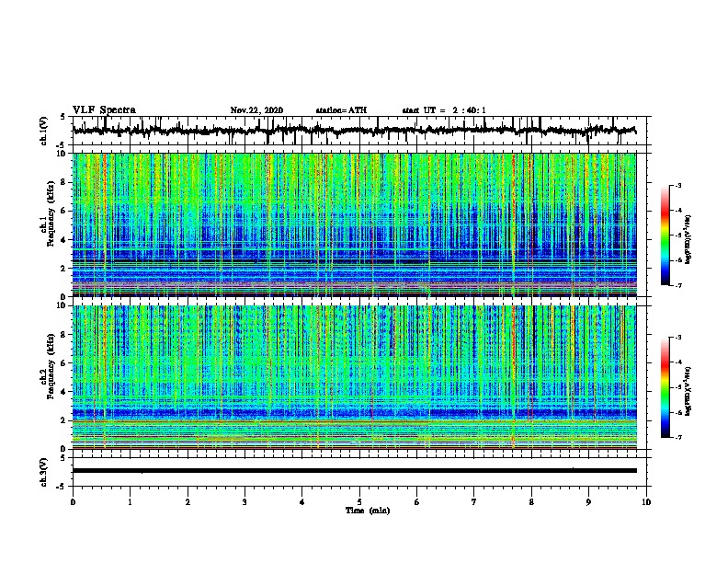The height and width of the screenshot is (563, 728).
Task: Click time axis tick label '8'
Action: [531, 502]
